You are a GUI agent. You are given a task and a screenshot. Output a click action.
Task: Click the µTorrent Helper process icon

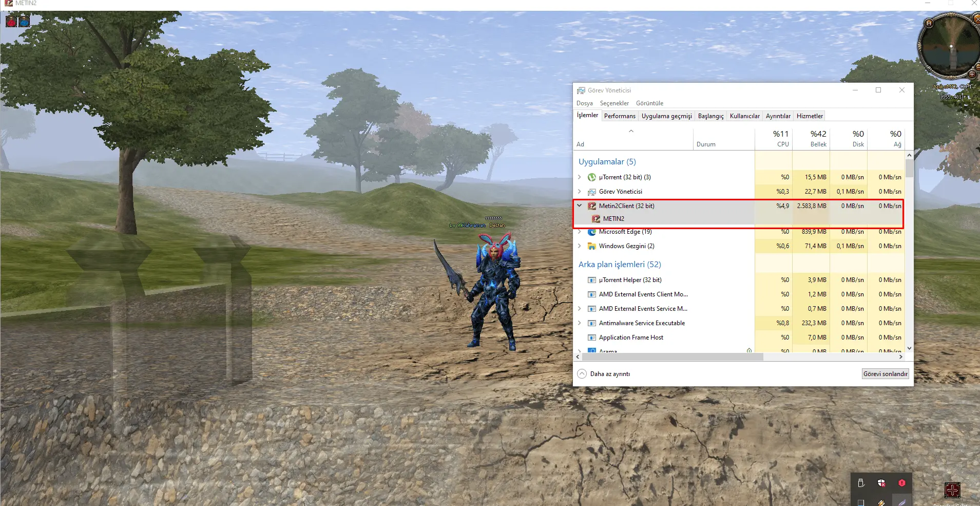click(591, 280)
